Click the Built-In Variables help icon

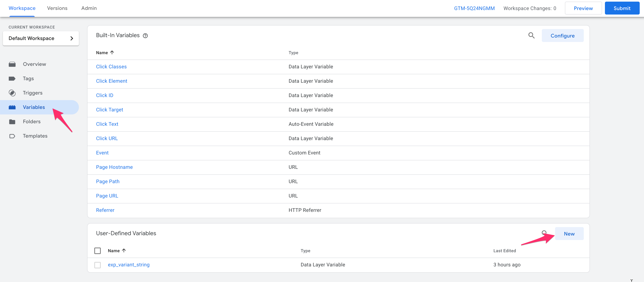point(145,36)
